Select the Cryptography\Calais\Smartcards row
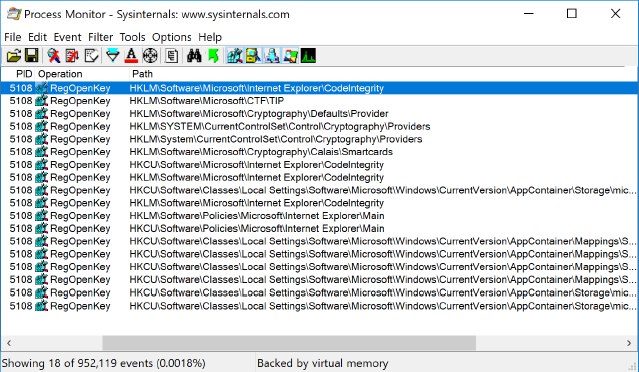 [320, 152]
